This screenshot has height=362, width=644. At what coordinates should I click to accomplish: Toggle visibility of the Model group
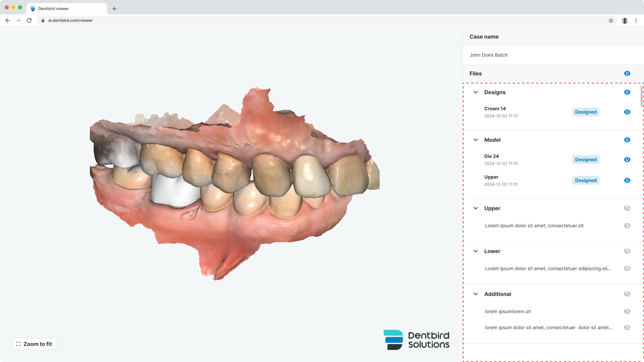click(627, 140)
